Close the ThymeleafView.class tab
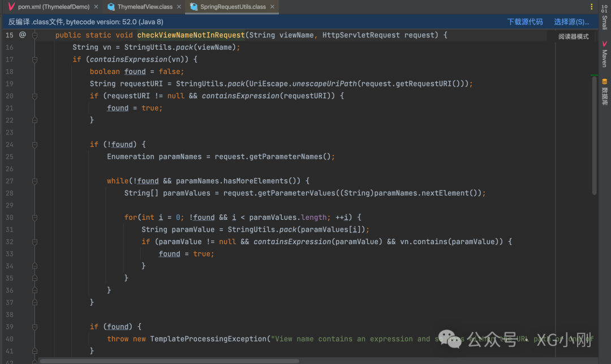 (x=179, y=7)
